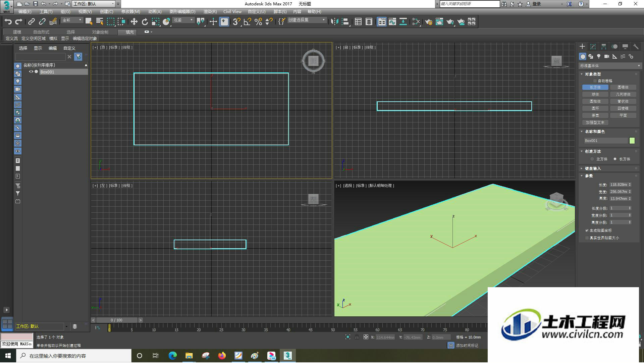Select Lights category in Create panel
Screen dimensions: 644x363
click(x=599, y=56)
